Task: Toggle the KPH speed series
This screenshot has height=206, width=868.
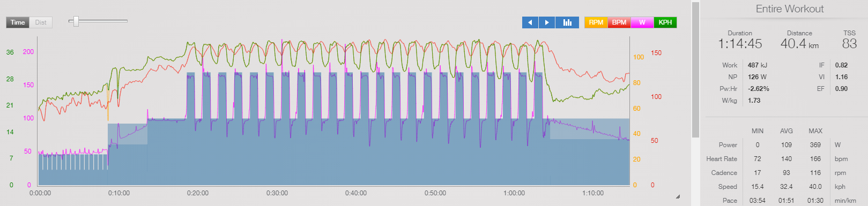Action: click(665, 22)
